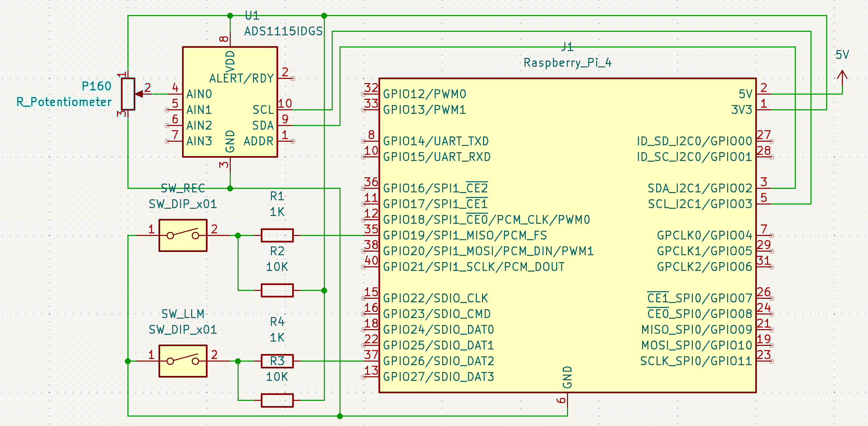Click the junction dot left of SW_LLM pin 1

128,361
